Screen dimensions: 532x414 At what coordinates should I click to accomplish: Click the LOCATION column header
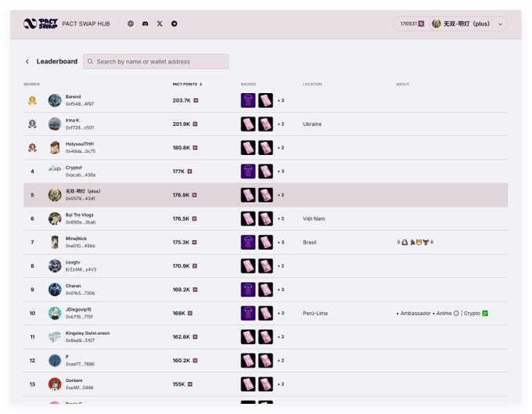(312, 85)
